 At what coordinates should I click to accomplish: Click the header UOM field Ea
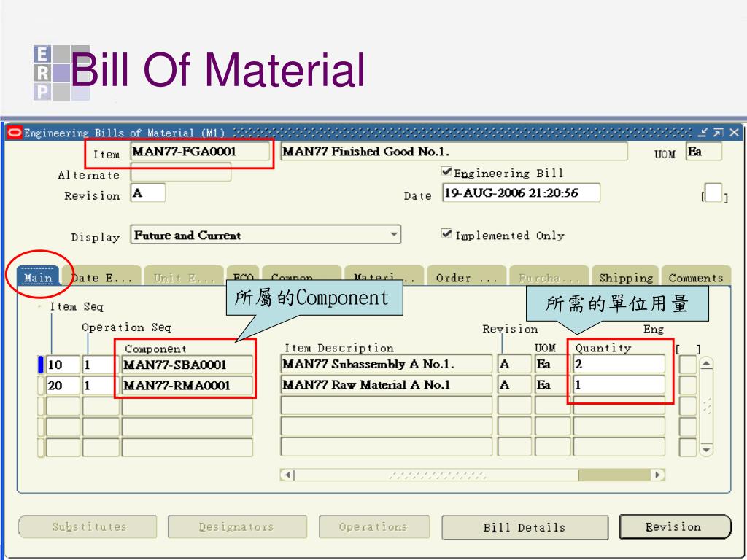703,152
